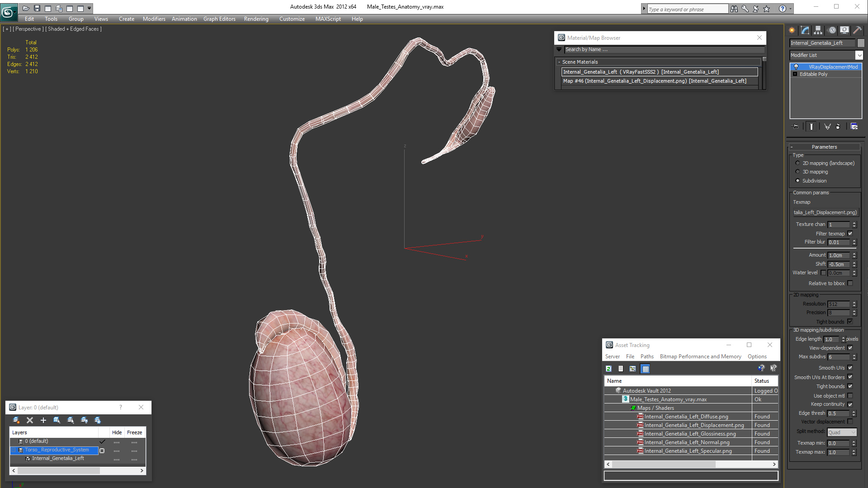Open the Graph Editors menu
Screen dimensions: 868x488
tap(219, 19)
